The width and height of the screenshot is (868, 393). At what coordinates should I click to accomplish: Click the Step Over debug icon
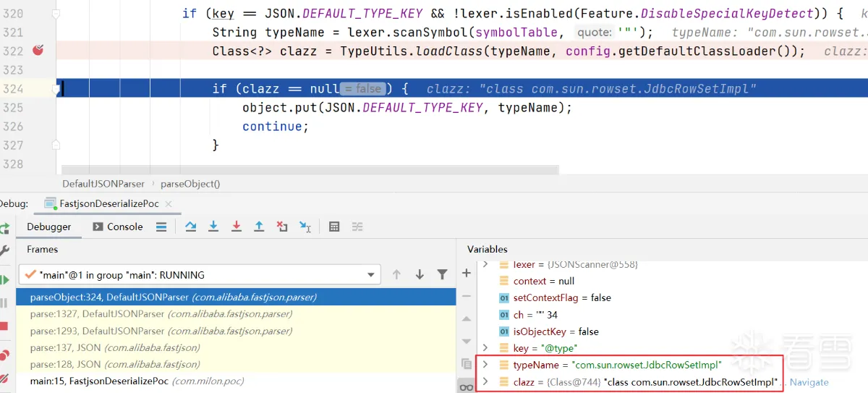coord(191,227)
